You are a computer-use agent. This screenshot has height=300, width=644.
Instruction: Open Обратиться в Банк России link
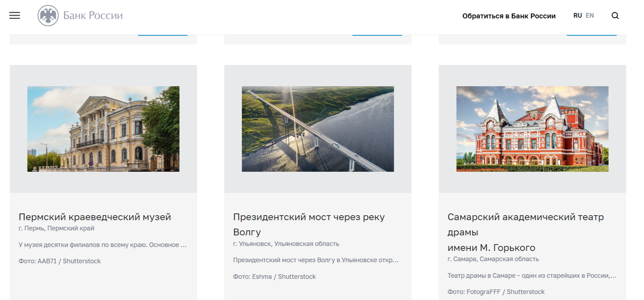point(509,16)
